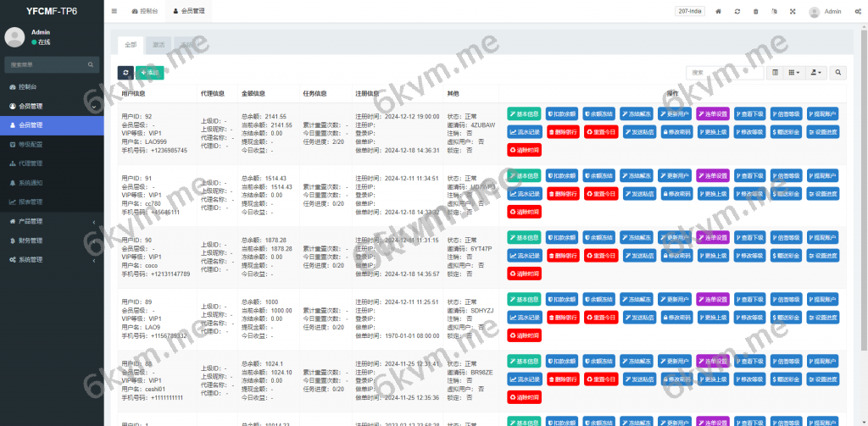Click the trash icon in top navbar
Screen dimensions: 868x426
tap(755, 12)
